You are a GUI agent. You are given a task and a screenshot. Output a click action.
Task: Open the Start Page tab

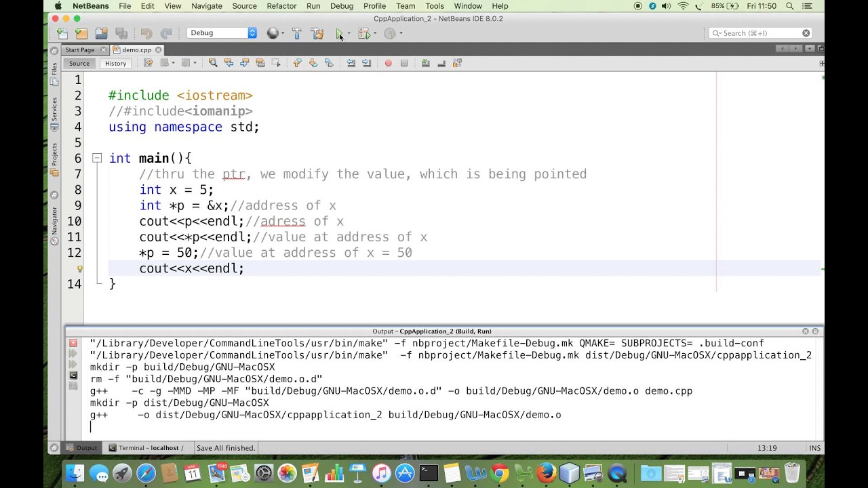pos(80,49)
